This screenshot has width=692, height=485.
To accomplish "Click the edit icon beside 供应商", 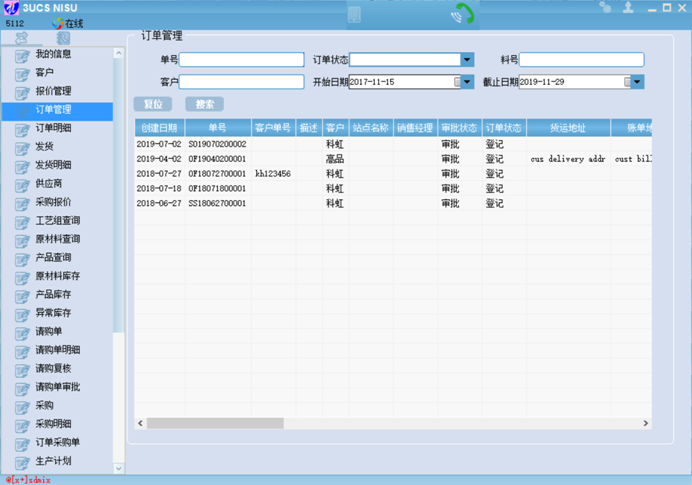I will [22, 185].
